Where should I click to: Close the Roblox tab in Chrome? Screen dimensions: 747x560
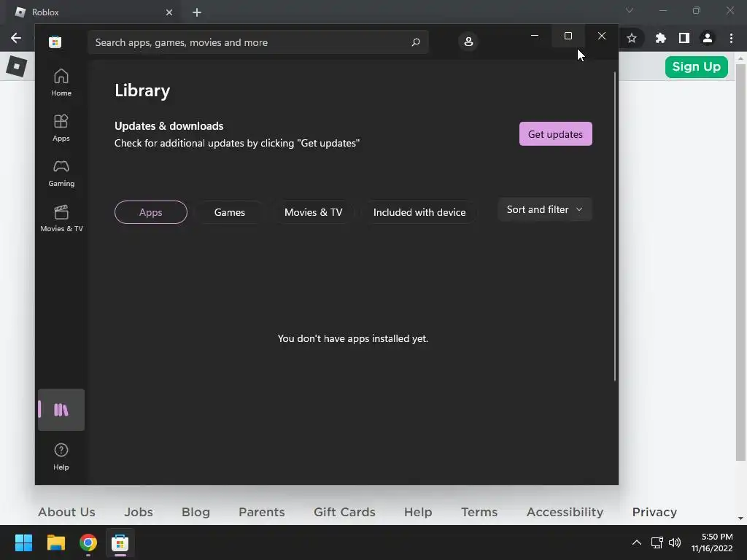click(169, 12)
